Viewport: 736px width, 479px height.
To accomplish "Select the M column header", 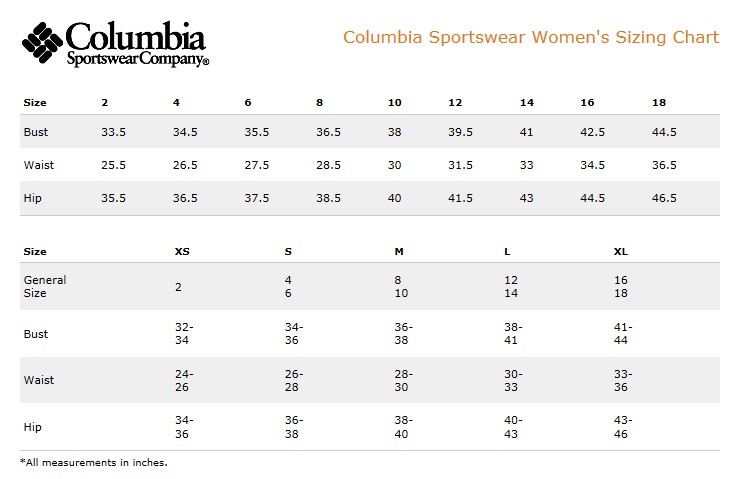I will pos(399,251).
